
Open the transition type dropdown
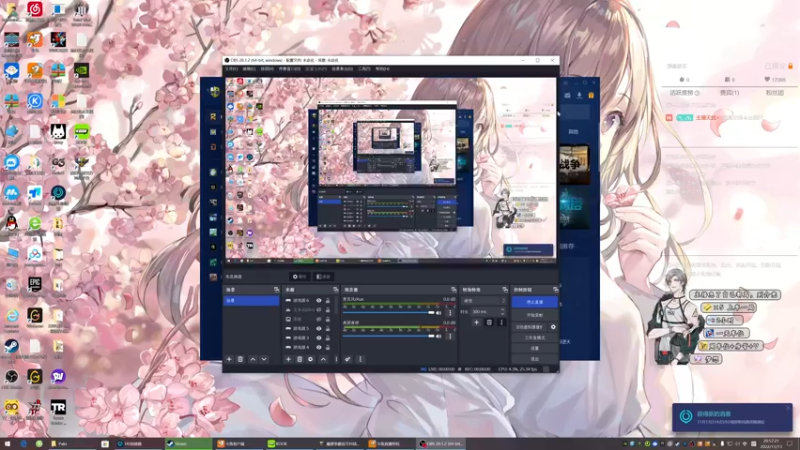(483, 301)
